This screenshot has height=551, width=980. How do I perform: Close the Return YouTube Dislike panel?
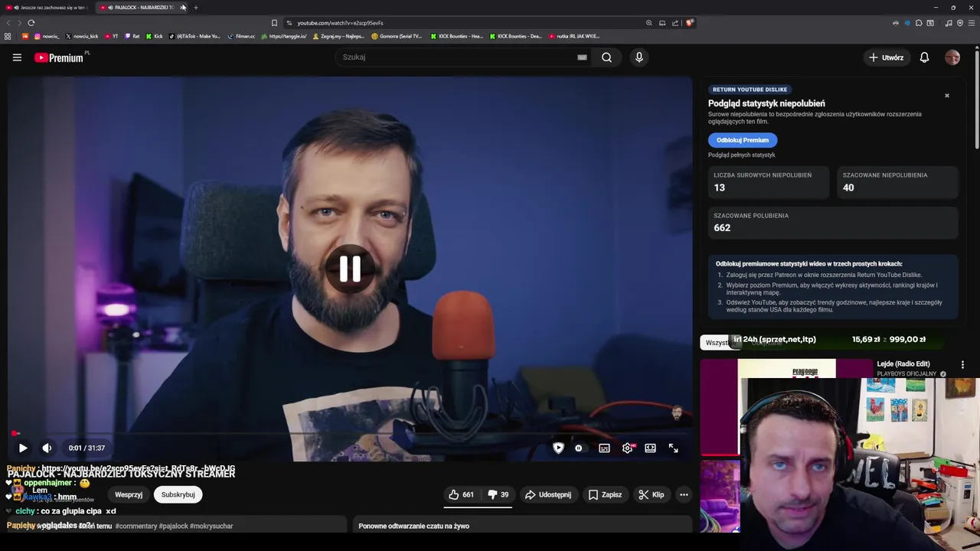pyautogui.click(x=947, y=96)
